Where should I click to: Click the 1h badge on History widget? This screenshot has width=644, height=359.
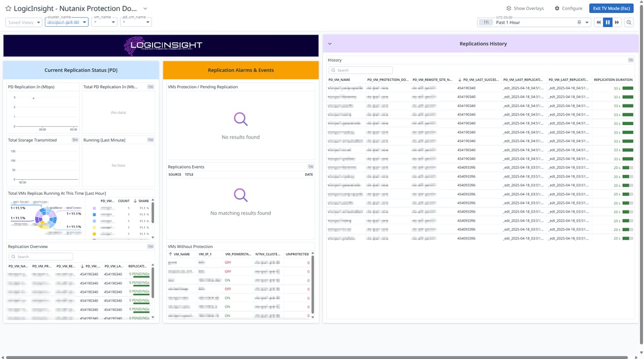click(x=631, y=60)
